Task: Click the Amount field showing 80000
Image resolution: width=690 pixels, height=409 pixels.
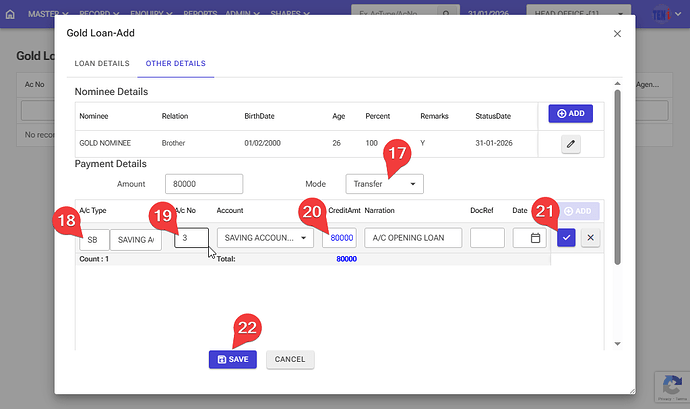Action: tap(210, 184)
